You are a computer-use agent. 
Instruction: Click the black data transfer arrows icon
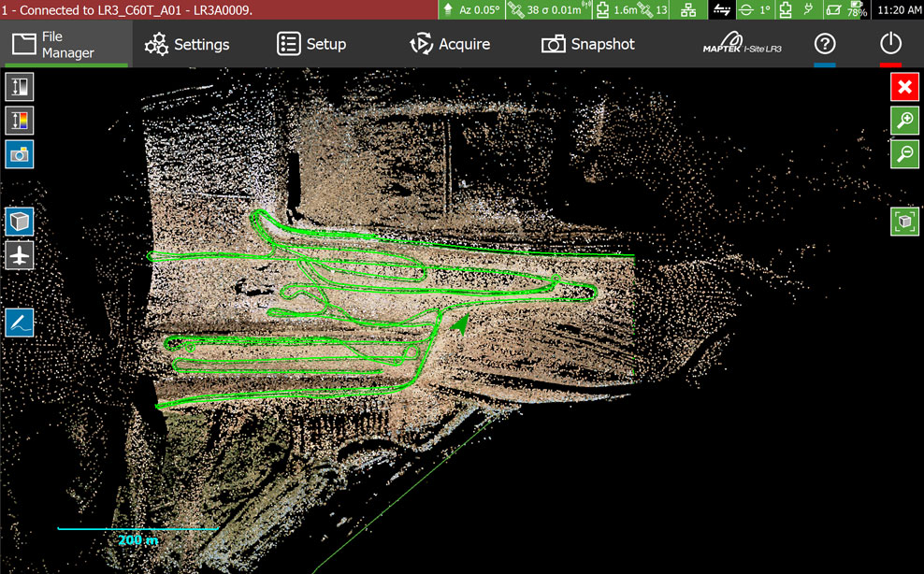pos(722,9)
